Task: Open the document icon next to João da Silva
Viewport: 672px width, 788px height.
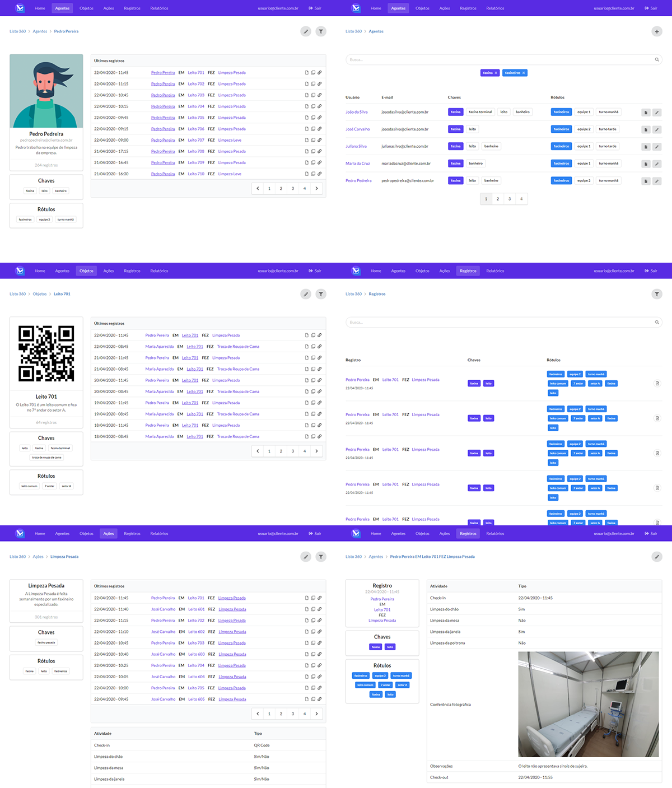Action: tap(645, 112)
